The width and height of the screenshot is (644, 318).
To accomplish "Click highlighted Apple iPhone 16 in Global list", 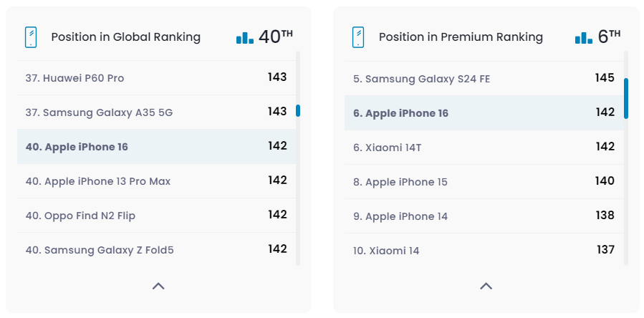I will click(77, 147).
